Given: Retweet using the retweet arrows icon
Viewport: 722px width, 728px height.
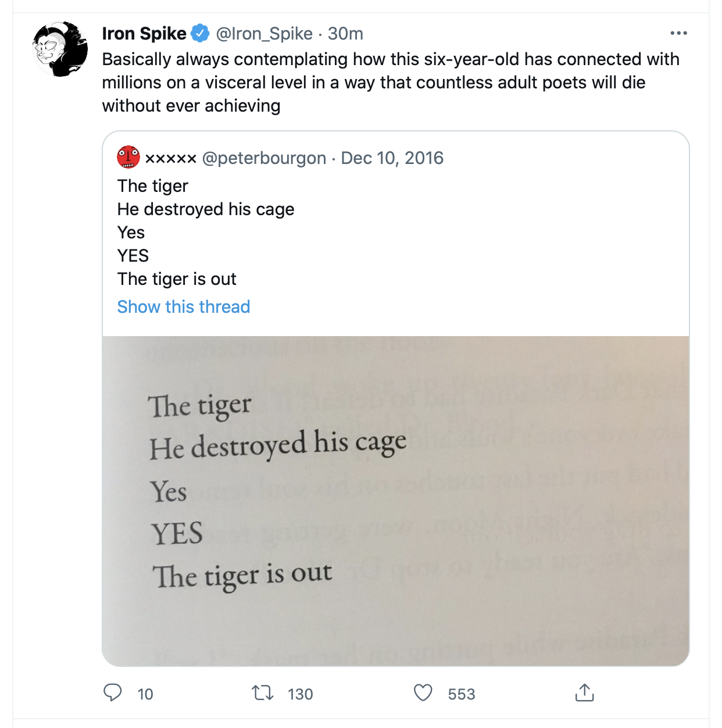Looking at the screenshot, I should [263, 693].
